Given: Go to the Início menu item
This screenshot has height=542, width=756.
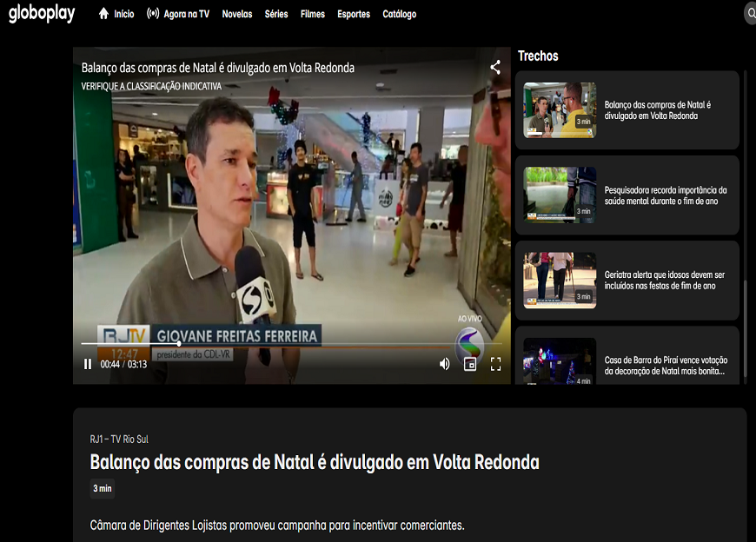Looking at the screenshot, I should point(124,14).
